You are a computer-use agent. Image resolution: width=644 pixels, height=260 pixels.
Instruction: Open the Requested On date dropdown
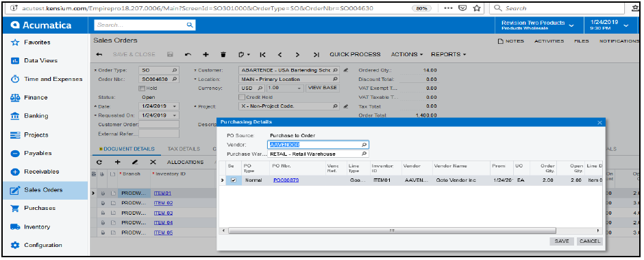pyautogui.click(x=175, y=116)
